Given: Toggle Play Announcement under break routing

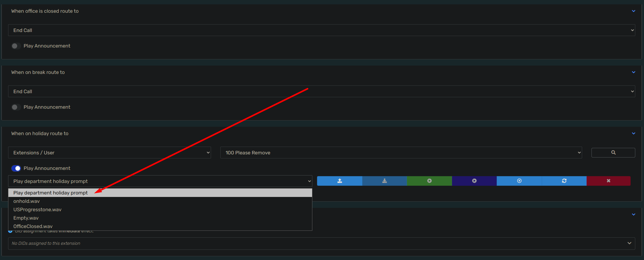Looking at the screenshot, I should 16,107.
